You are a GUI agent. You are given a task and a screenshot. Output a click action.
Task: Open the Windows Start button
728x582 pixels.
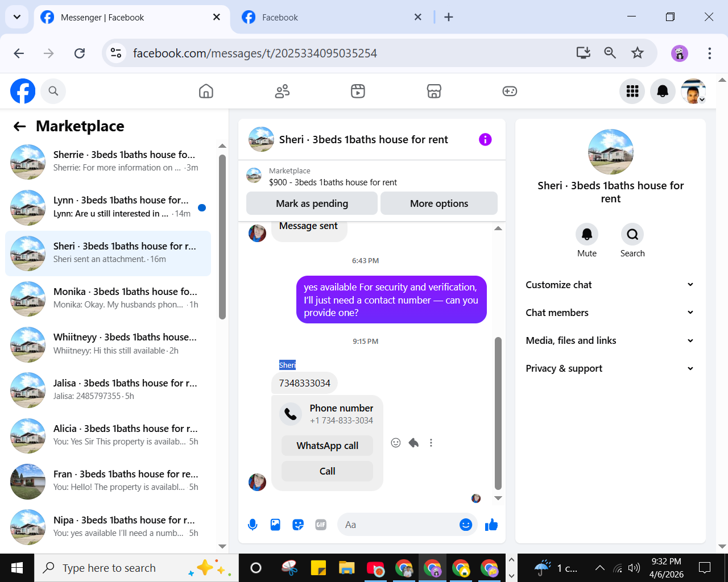tap(17, 568)
